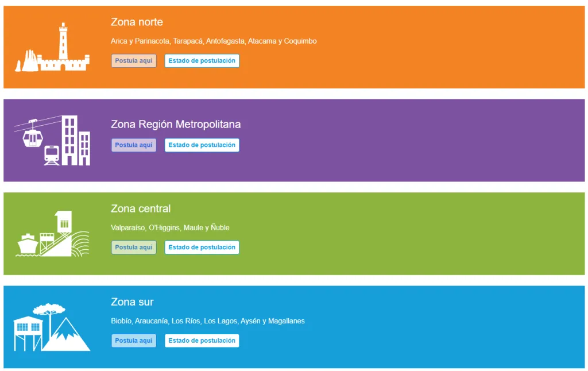Click the Zona norte heading
Viewport: 588px width, 371px height.
(137, 22)
